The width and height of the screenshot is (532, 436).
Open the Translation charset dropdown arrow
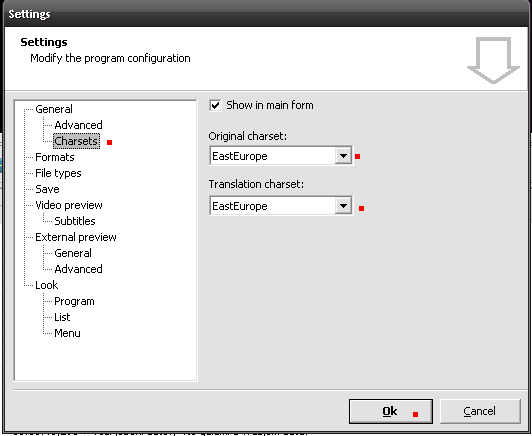[x=343, y=206]
